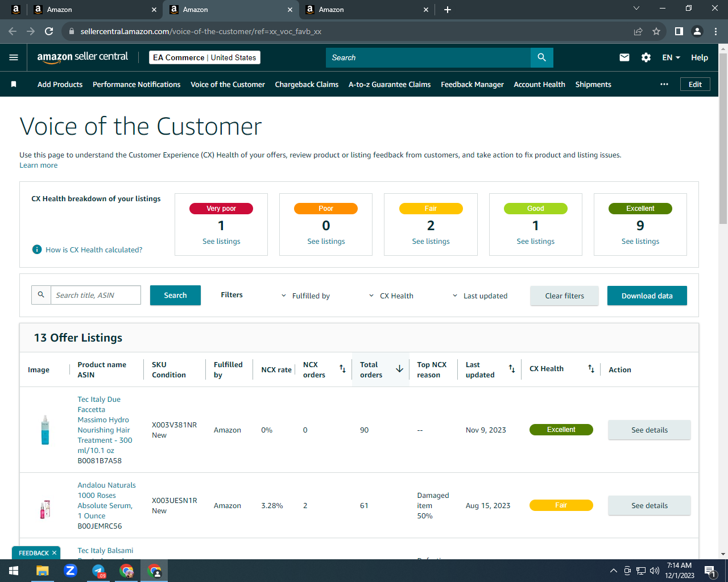Open the mail messages icon

624,57
